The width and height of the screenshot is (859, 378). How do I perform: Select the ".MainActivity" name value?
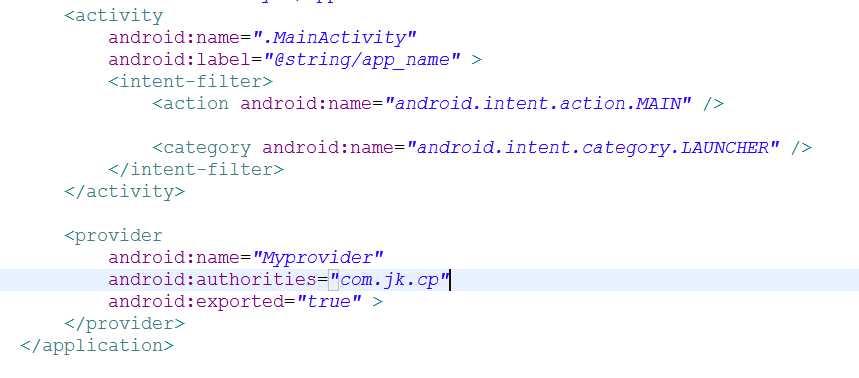tap(334, 38)
